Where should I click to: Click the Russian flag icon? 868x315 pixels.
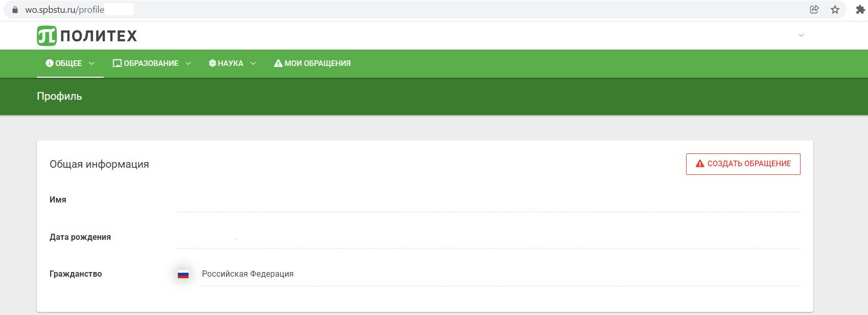coord(183,275)
